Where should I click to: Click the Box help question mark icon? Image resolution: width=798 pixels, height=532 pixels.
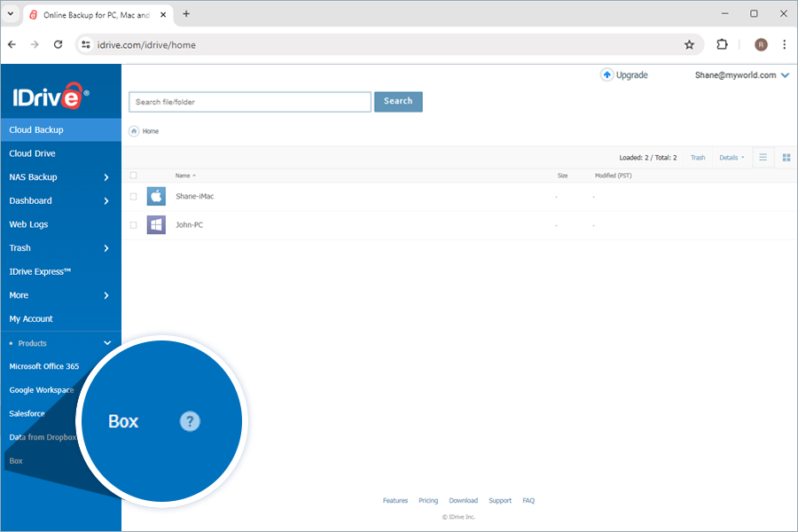(190, 421)
